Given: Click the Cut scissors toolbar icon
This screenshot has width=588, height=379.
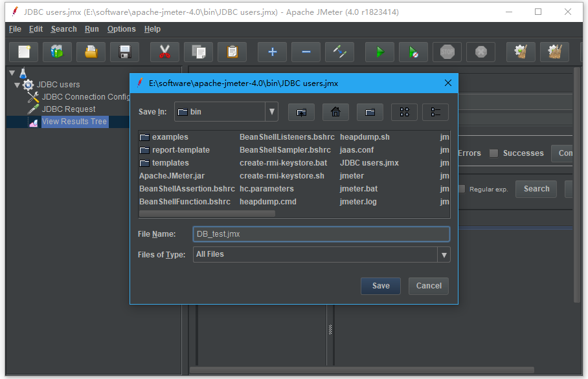Looking at the screenshot, I should click(164, 52).
